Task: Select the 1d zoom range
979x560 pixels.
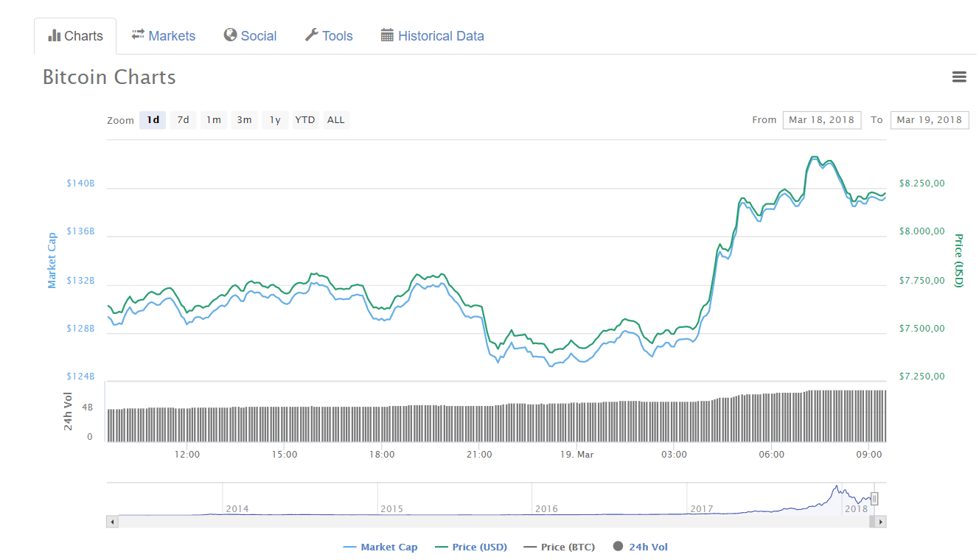Action: click(x=153, y=120)
